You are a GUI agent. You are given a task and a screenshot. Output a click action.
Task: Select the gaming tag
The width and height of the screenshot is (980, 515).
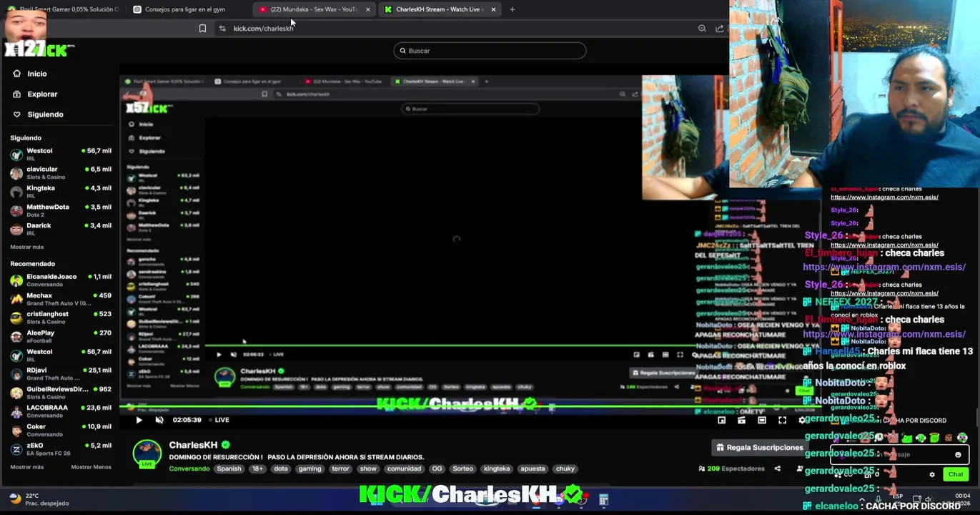click(x=310, y=469)
